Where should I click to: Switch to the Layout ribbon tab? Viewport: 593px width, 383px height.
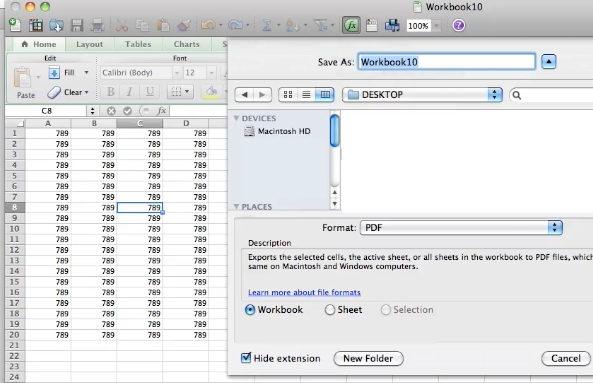pos(90,44)
